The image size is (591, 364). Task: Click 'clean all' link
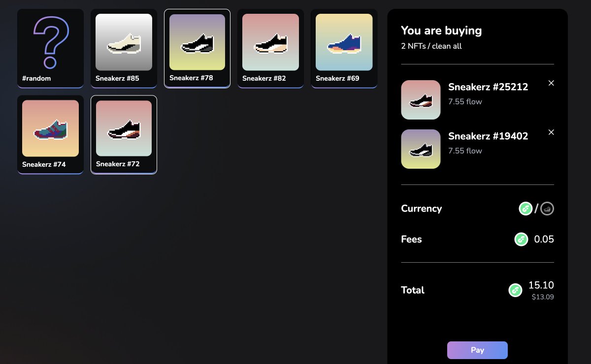coord(447,46)
